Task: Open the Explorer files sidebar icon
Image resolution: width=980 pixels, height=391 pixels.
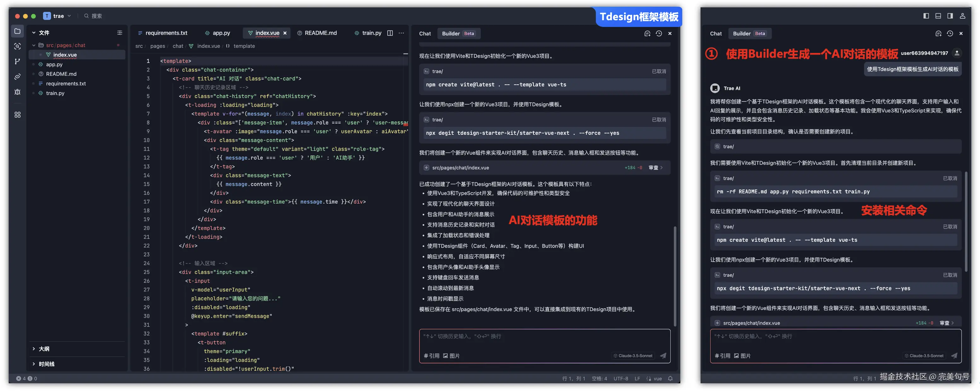Action: [x=18, y=31]
